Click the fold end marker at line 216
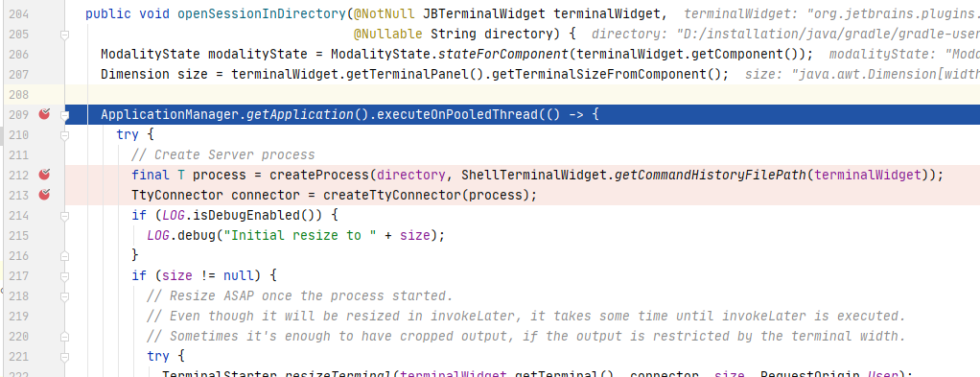Screen dimensions: 980x377 (x=64, y=256)
